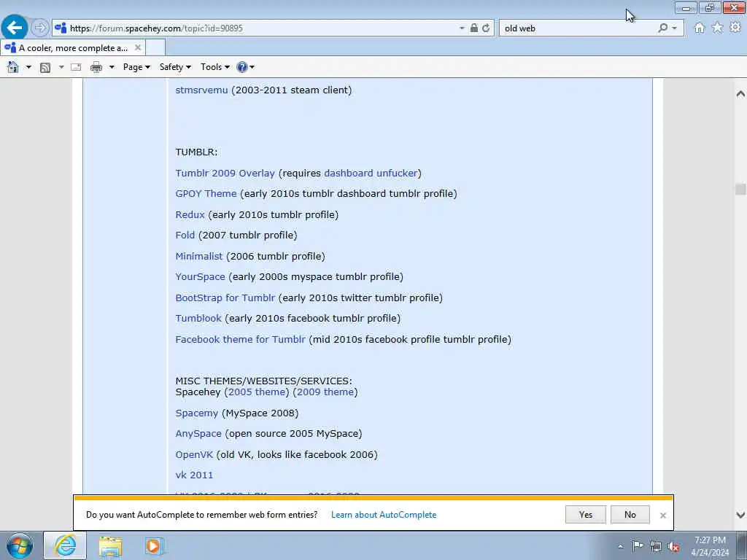Open the Spacemy link
This screenshot has width=747, height=560.
pyautogui.click(x=197, y=413)
